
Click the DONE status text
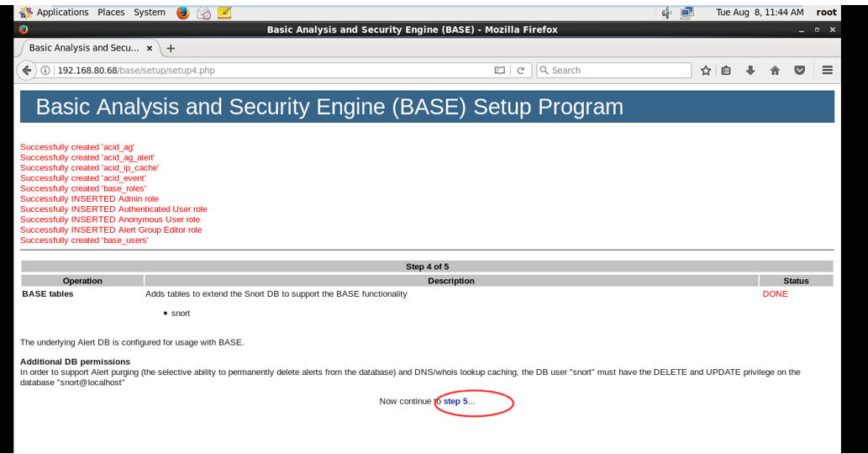click(x=775, y=294)
